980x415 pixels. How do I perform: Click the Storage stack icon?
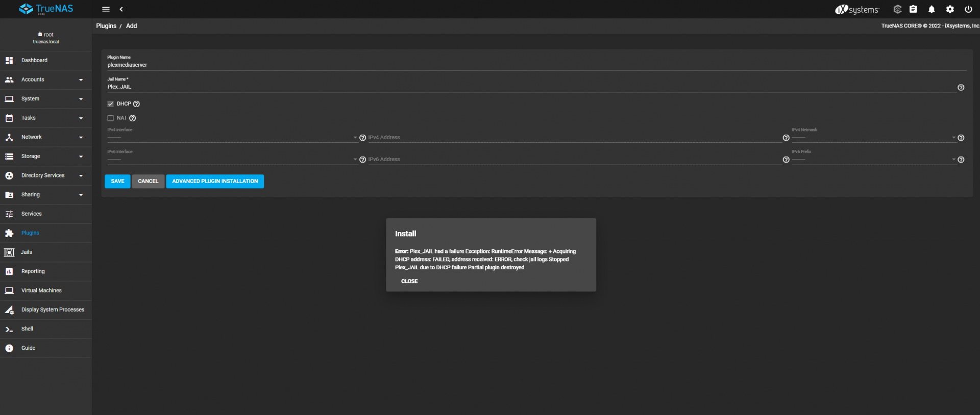pyautogui.click(x=9, y=157)
